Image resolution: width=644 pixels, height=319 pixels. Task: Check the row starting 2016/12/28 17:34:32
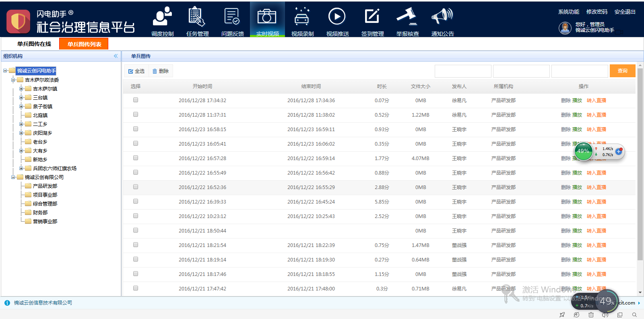tap(136, 100)
